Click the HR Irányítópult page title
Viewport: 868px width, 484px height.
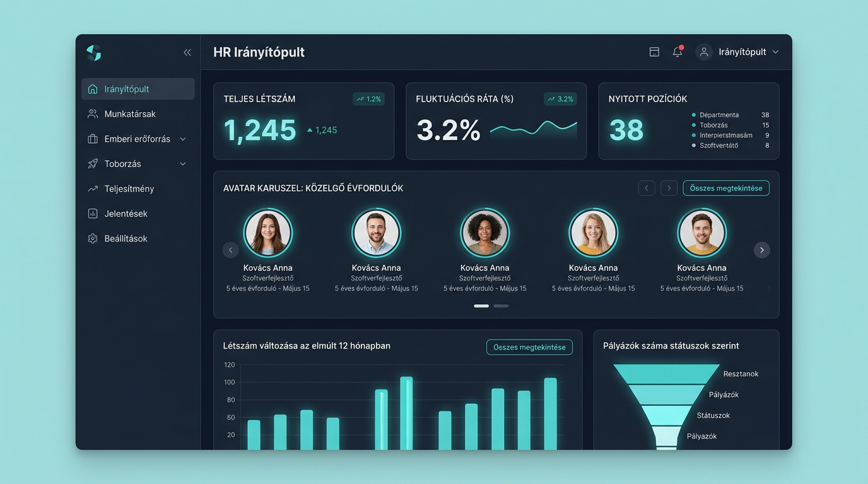click(x=259, y=52)
